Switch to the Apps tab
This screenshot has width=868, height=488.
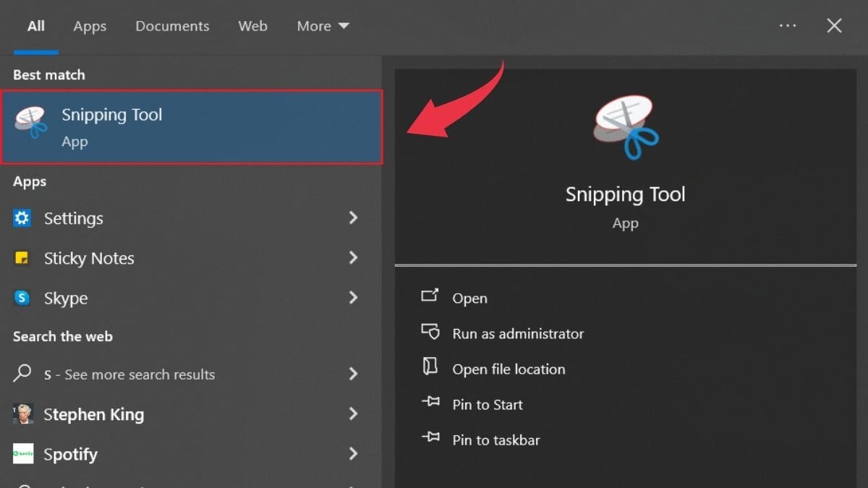pyautogui.click(x=90, y=26)
